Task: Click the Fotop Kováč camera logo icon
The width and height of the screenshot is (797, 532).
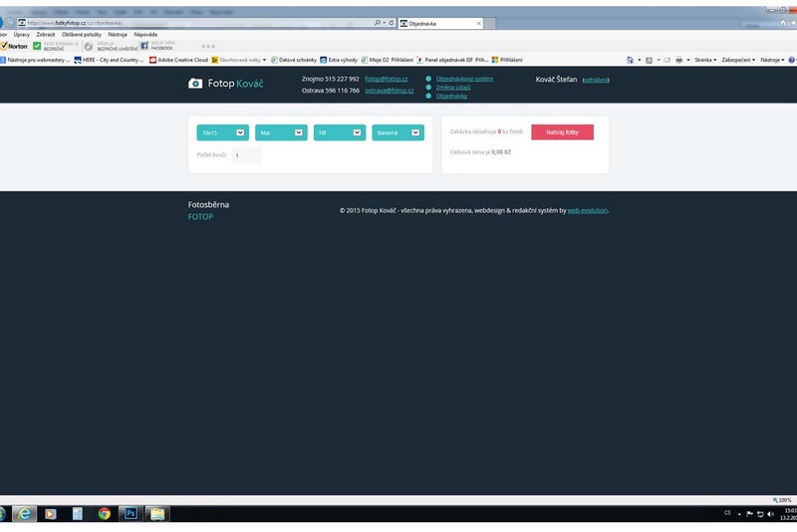Action: [195, 84]
